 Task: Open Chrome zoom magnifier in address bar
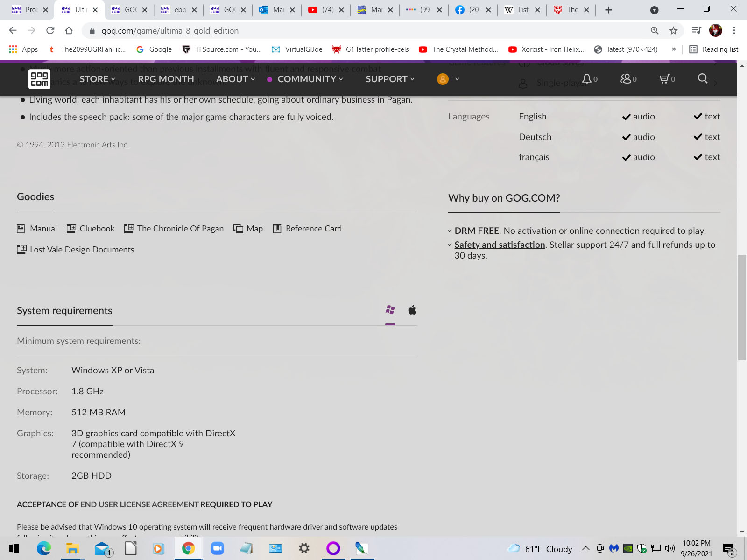655,30
